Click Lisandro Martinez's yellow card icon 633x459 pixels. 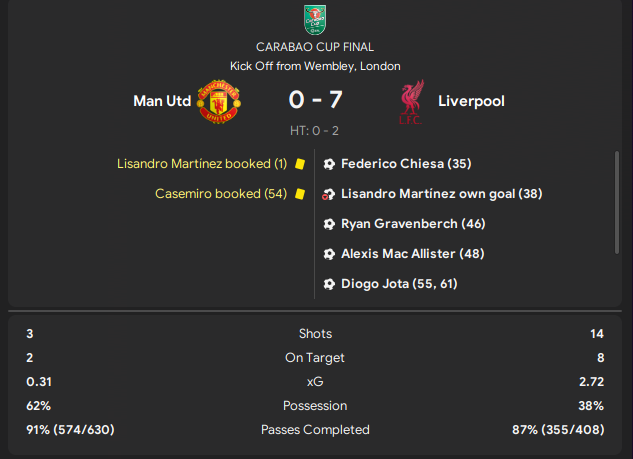tap(300, 164)
